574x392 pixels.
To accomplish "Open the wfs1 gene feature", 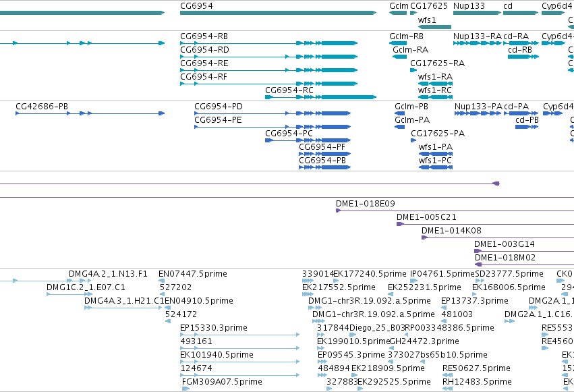I will (x=434, y=27).
